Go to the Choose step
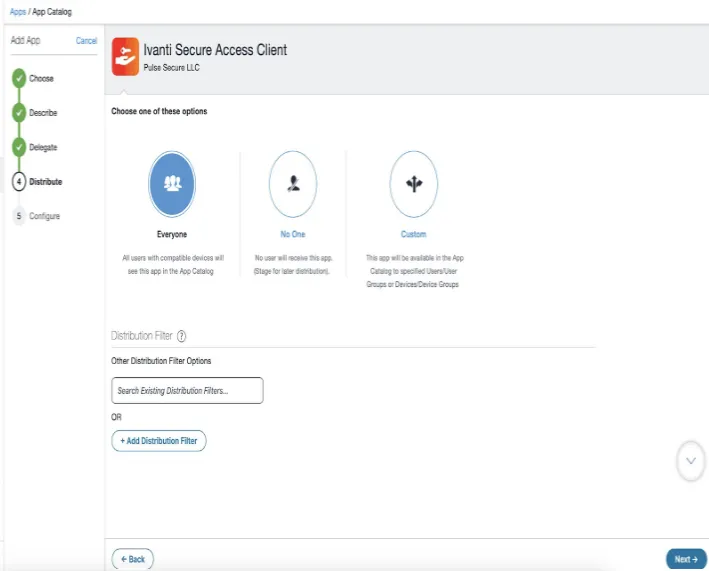Image resolution: width=709 pixels, height=571 pixels. click(x=41, y=78)
